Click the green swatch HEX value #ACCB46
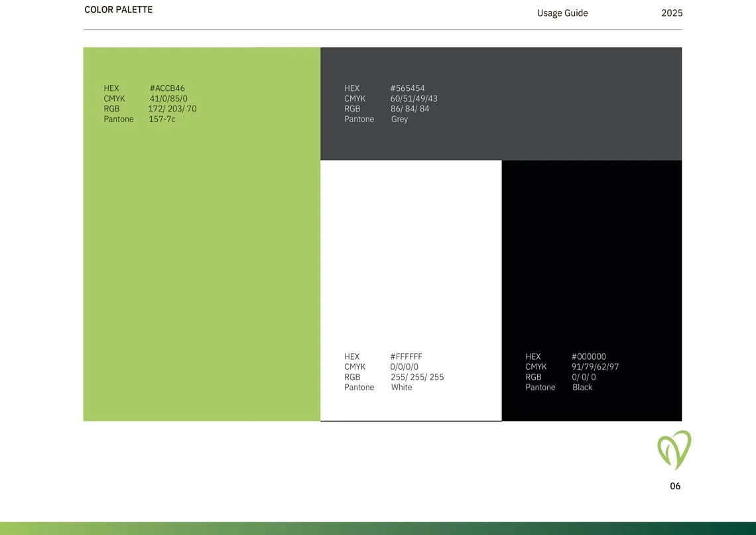 click(x=167, y=88)
